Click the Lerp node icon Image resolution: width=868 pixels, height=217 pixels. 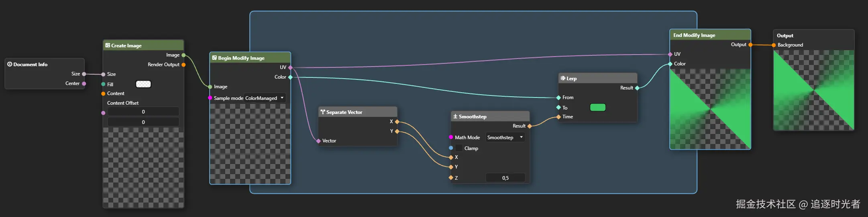(x=563, y=78)
